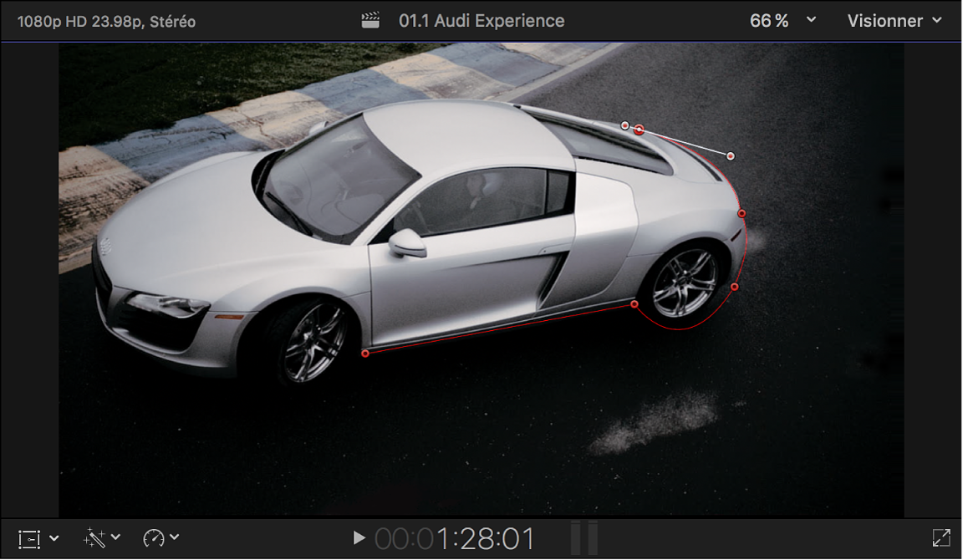
Task: Select the mask point at rocker panel front
Action: tap(365, 354)
